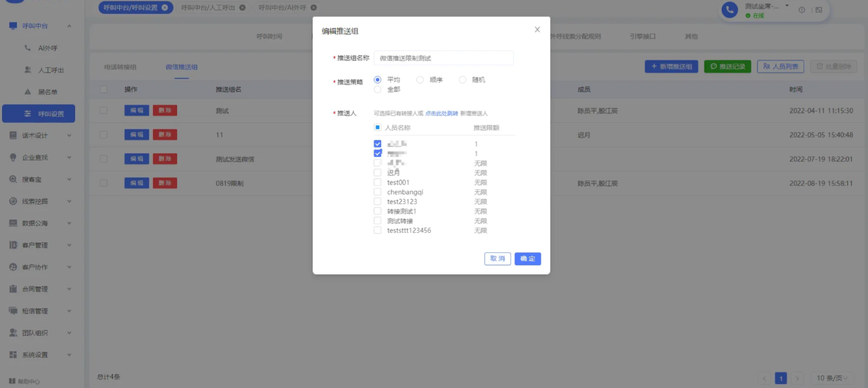Image resolution: width=868 pixels, height=388 pixels.
Task: Click the 呼叫中台 monitor icon in sidebar
Action: point(13,26)
